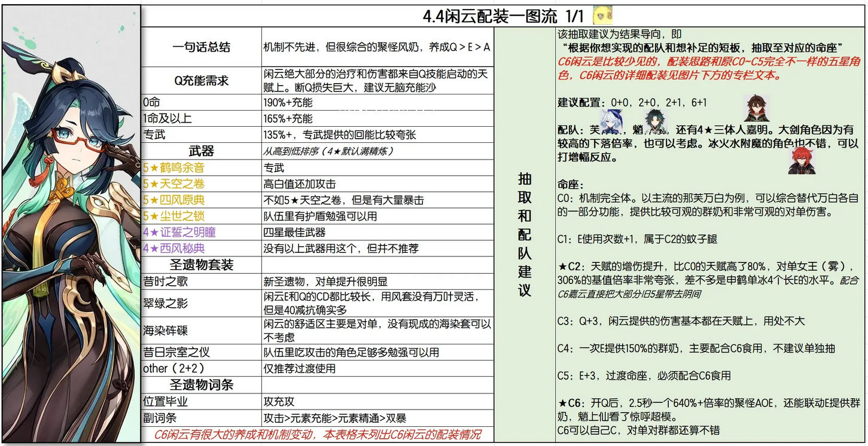Click the 攻击>元素充能>元素精通>双暴 cell

(x=377, y=418)
